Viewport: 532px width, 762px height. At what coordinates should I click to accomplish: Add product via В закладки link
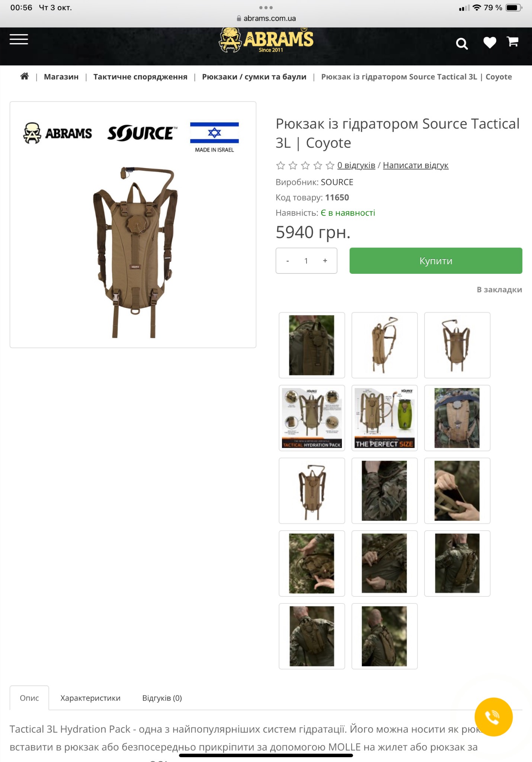499,289
